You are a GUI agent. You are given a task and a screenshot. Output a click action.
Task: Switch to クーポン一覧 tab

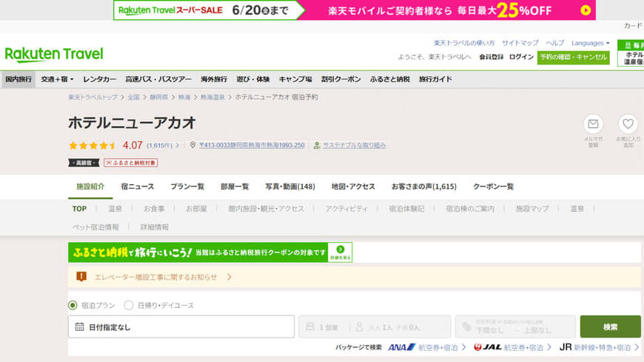(493, 187)
